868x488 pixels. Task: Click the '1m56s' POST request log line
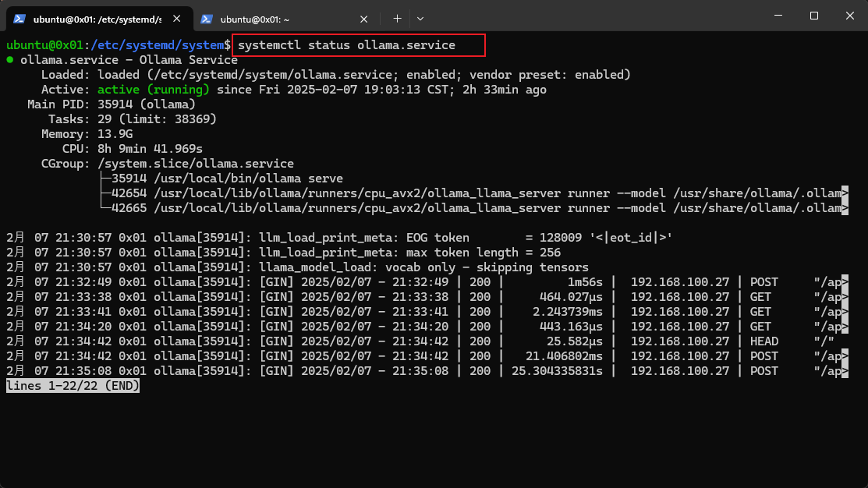(427, 283)
